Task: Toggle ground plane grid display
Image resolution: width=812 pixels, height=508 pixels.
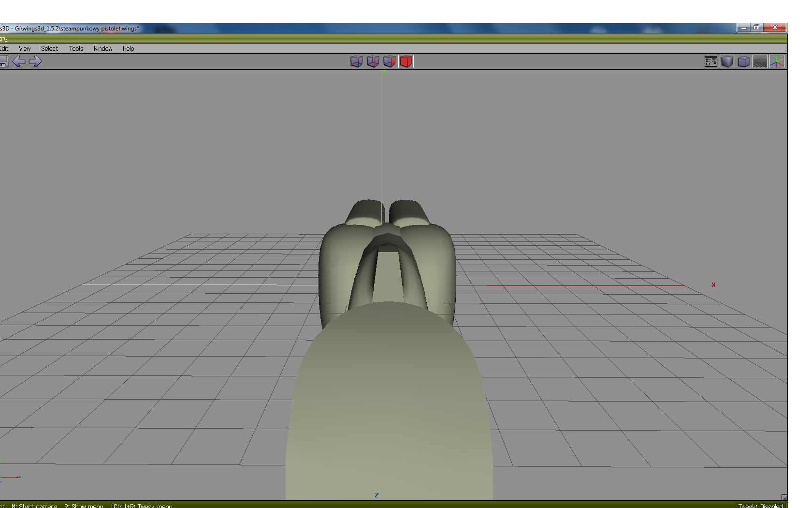Action: (760, 61)
